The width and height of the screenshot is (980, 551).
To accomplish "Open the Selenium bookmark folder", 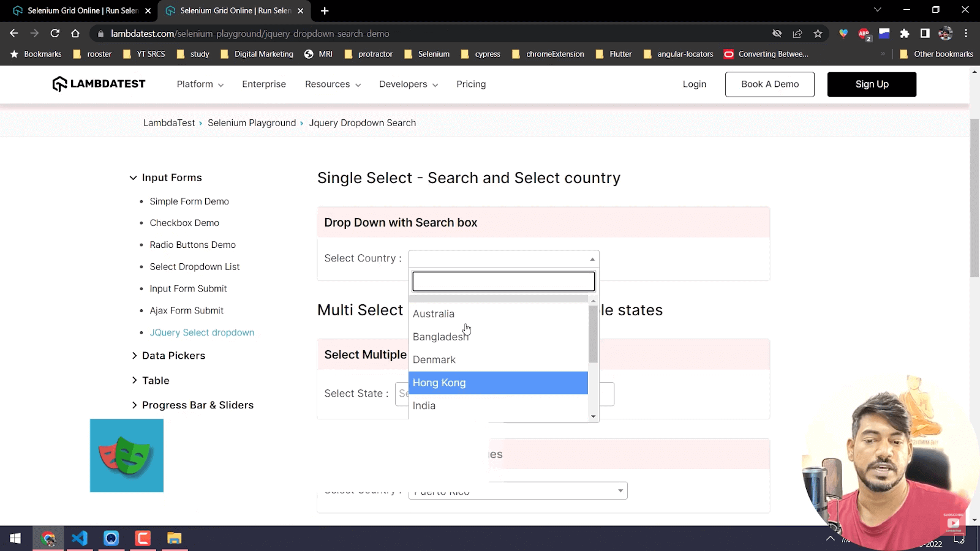I will click(428, 54).
